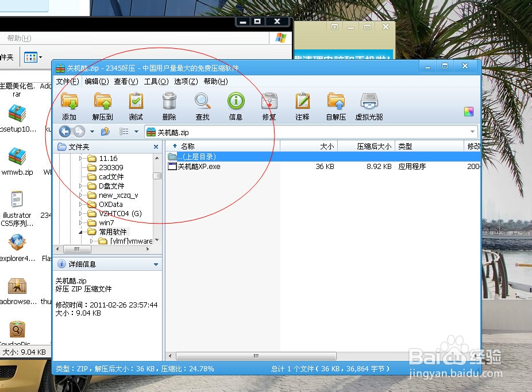
Task: Run the 测试 (Test) archive tool
Action: click(136, 106)
